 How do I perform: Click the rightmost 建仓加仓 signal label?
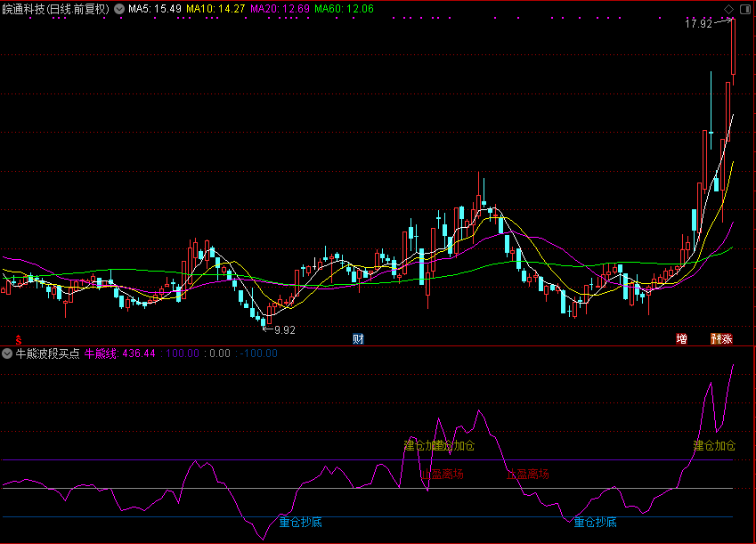point(714,445)
